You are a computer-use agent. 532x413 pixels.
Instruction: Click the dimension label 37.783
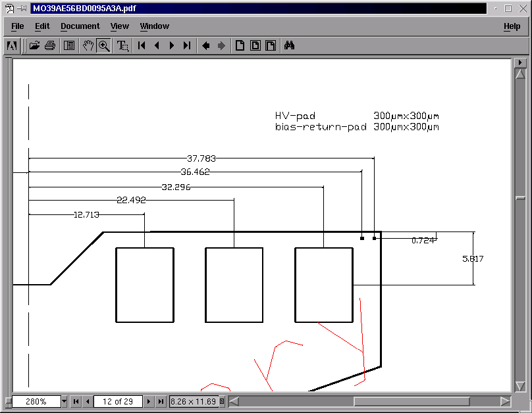pyautogui.click(x=201, y=158)
